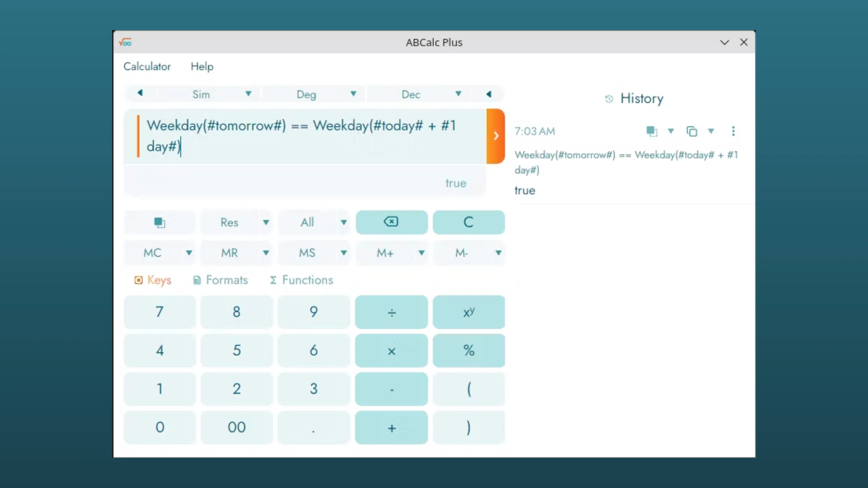Click inside the expression input field
Viewport: 868px width, 488px height.
point(305,136)
